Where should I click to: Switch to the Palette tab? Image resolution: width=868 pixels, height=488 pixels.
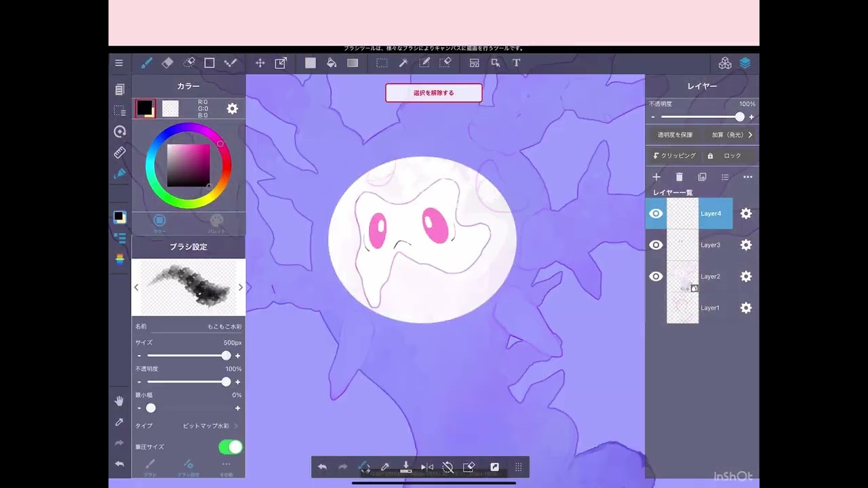coord(216,224)
